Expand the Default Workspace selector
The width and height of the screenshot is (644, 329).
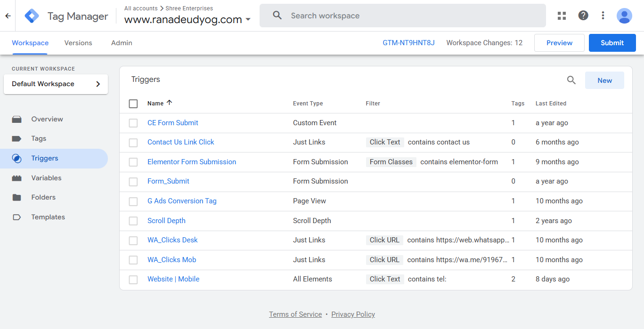coord(56,84)
